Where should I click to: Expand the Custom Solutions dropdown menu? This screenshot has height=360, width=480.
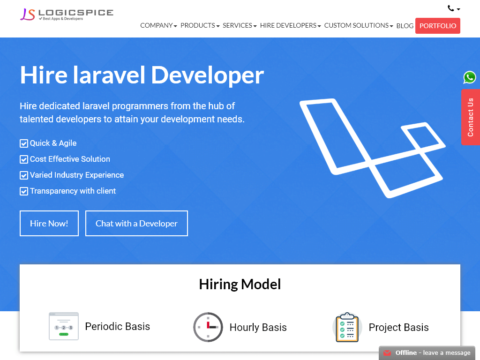358,26
